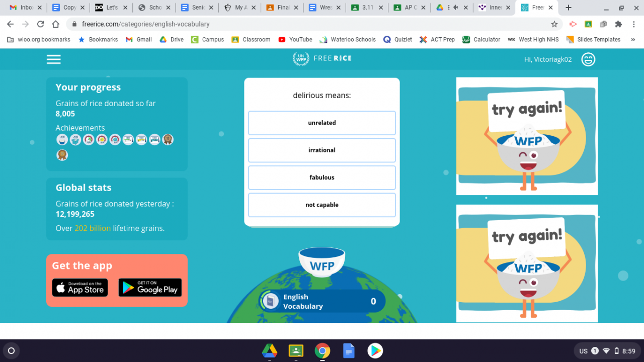The height and width of the screenshot is (362, 644).
Task: Click the browser home button
Action: 56,24
